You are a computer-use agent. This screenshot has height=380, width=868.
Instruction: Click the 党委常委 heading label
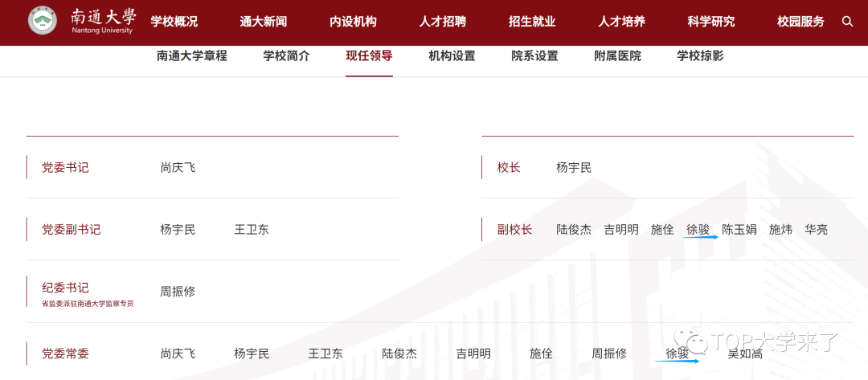pyautogui.click(x=65, y=353)
